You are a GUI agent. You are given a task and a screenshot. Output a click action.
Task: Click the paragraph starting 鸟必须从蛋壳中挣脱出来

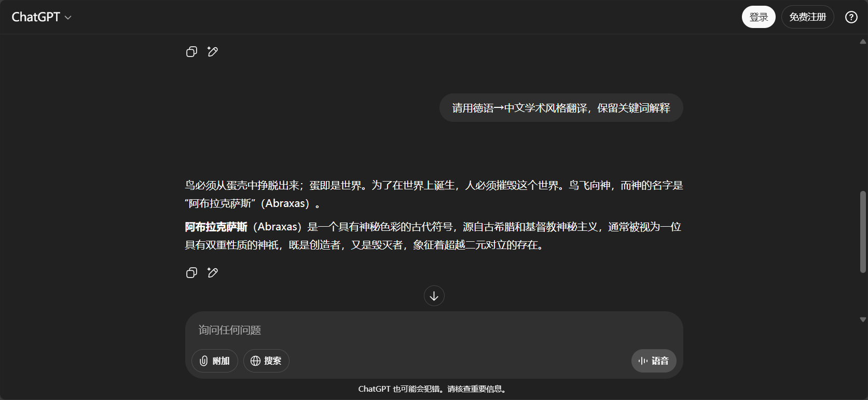click(x=434, y=194)
